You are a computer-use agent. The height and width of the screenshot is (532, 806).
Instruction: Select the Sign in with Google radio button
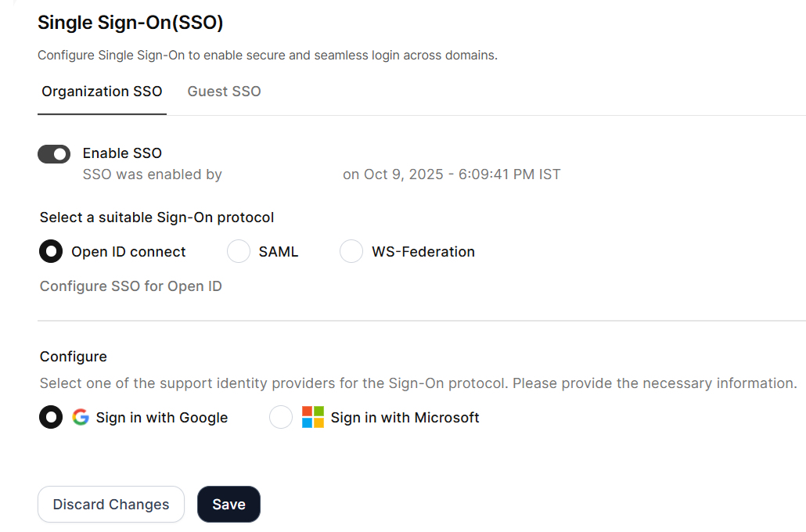[x=51, y=417]
